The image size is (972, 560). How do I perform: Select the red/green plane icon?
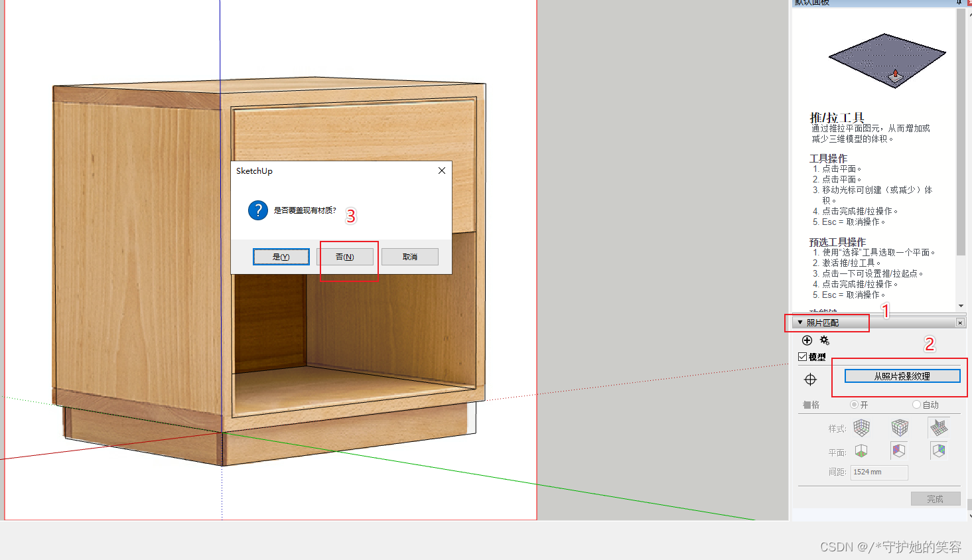[861, 451]
